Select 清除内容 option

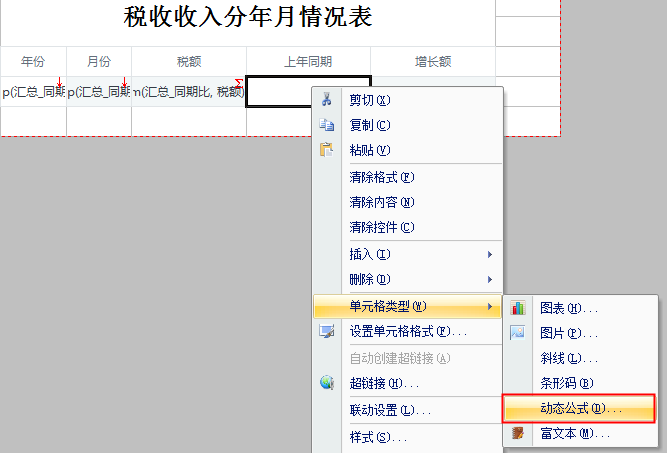click(x=408, y=202)
